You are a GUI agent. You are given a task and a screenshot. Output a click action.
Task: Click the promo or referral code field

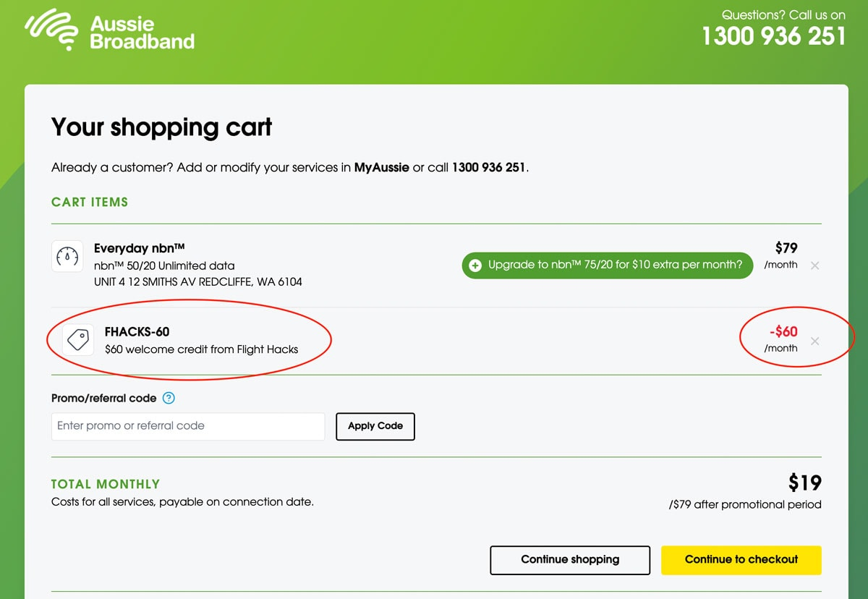[x=187, y=426]
